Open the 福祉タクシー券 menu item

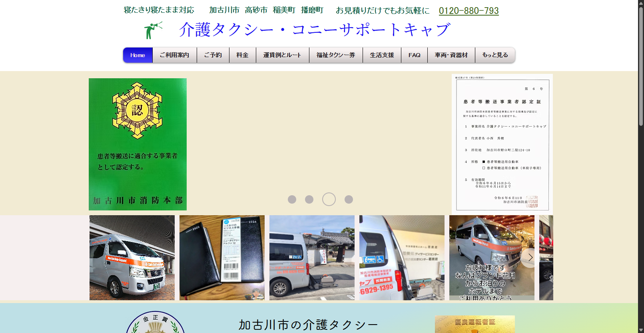pos(336,55)
